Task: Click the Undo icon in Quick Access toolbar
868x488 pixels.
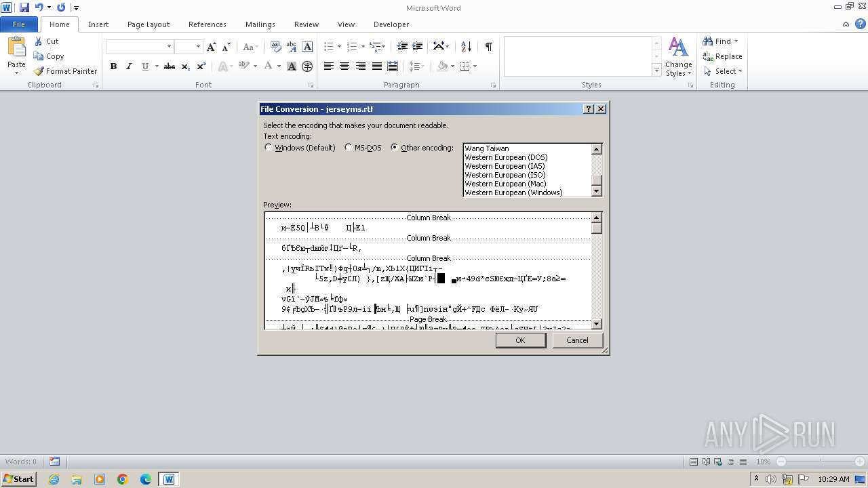Action: 39,7
